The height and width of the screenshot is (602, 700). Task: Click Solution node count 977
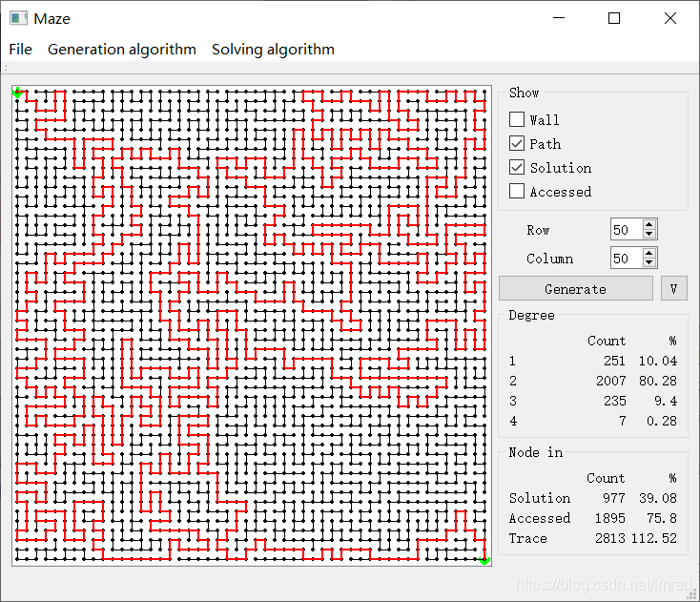[614, 498]
